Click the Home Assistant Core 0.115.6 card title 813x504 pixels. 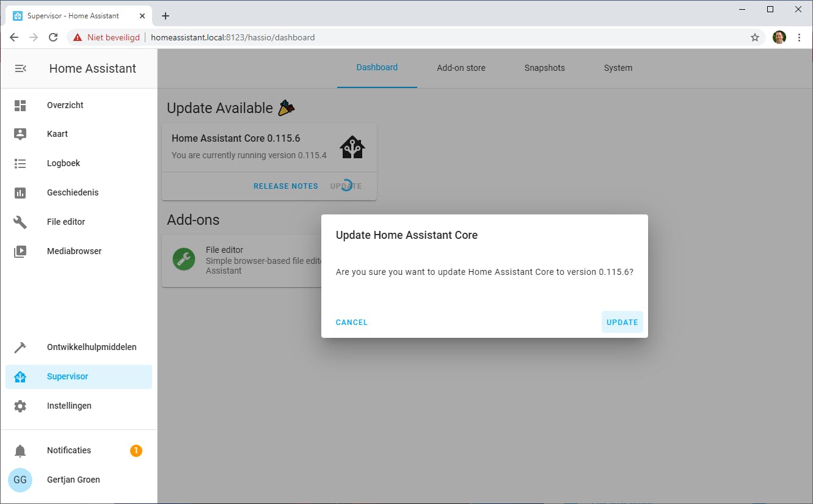click(236, 138)
